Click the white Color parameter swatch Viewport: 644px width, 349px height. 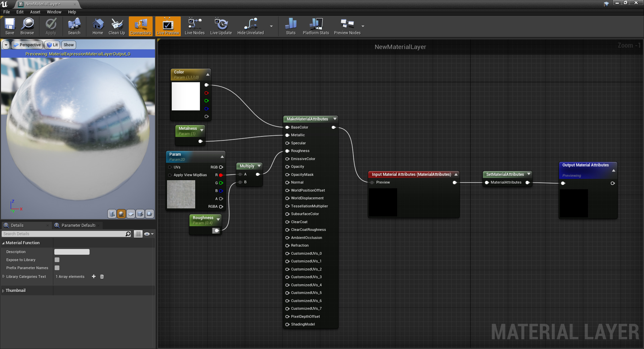pos(185,96)
